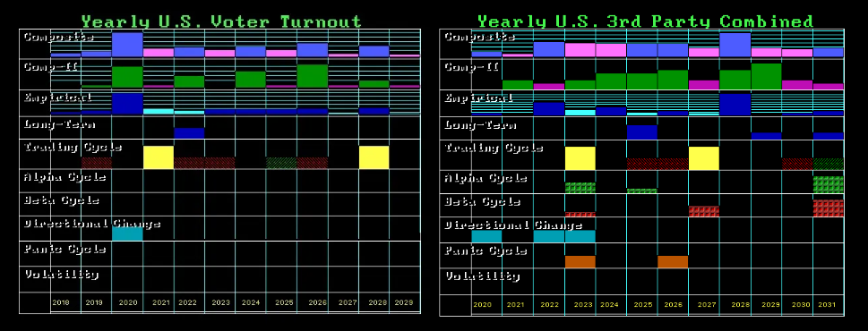The width and height of the screenshot is (868, 331).
Task: Click the tall blue 2020 Composite bar in Voter Turnout
Action: 127,45
